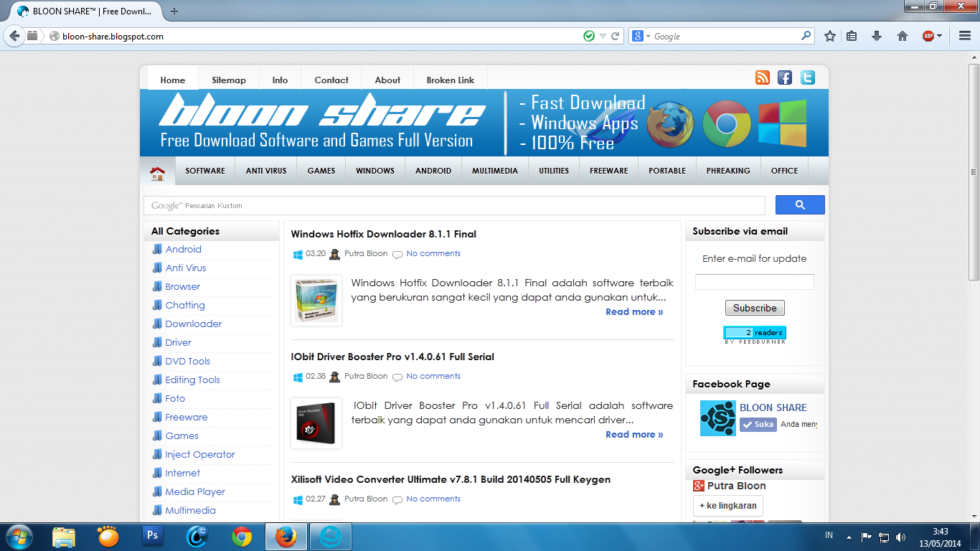Open the Info tab

(x=280, y=80)
